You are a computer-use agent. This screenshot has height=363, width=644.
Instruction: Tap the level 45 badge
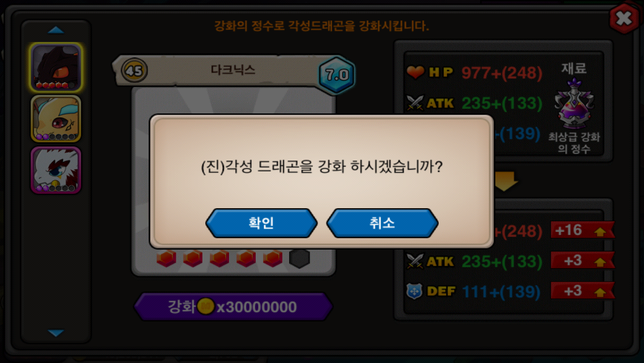(x=134, y=71)
